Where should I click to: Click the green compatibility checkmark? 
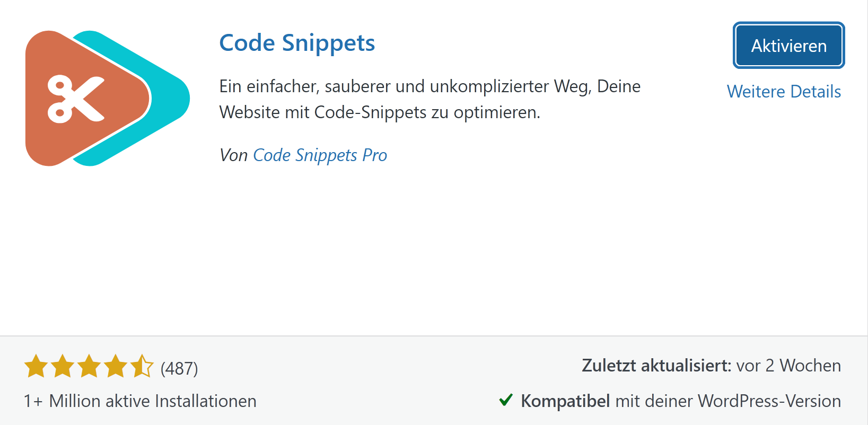click(507, 401)
